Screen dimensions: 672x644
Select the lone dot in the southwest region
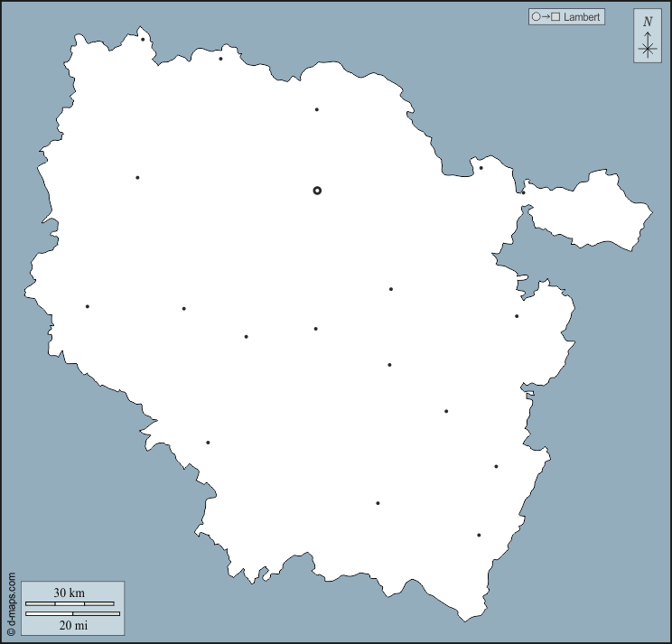[208, 443]
